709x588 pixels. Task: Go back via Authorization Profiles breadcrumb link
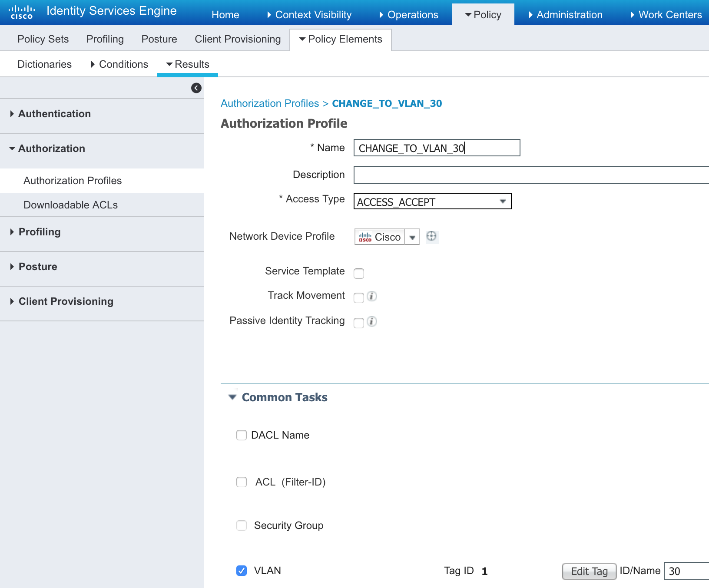pyautogui.click(x=270, y=103)
